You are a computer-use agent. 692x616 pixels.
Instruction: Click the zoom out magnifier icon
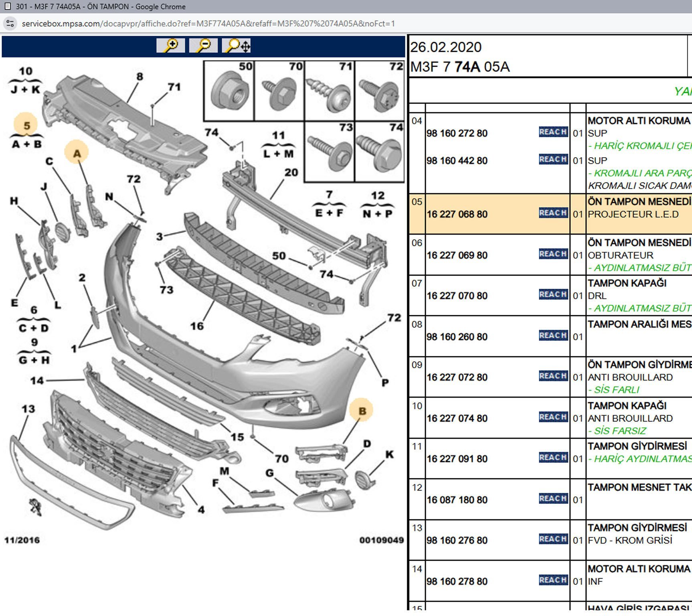(203, 46)
